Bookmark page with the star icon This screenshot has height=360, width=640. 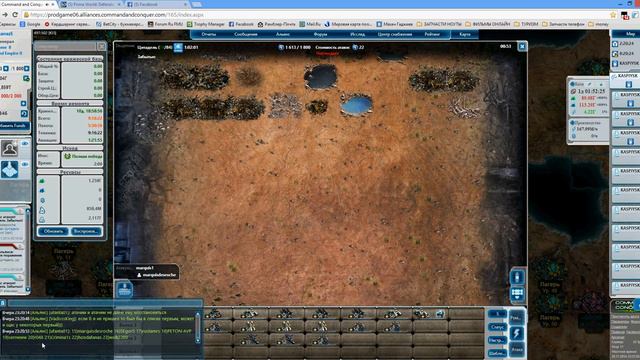[613, 15]
